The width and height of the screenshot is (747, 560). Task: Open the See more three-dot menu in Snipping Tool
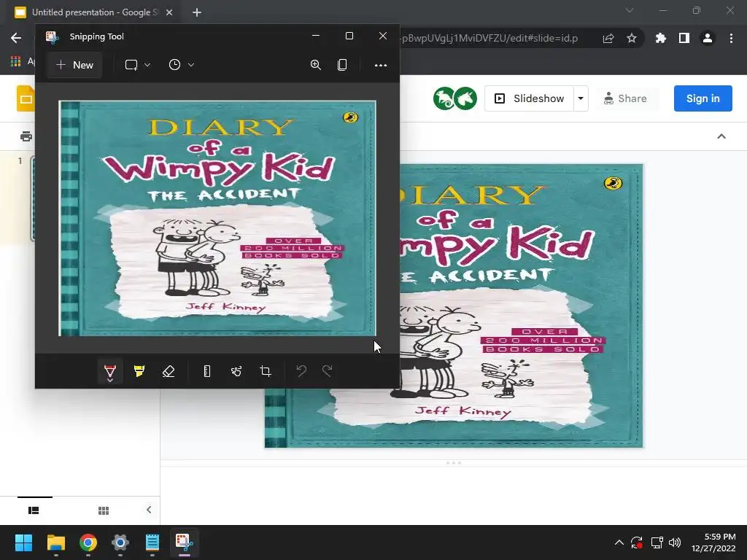point(381,65)
